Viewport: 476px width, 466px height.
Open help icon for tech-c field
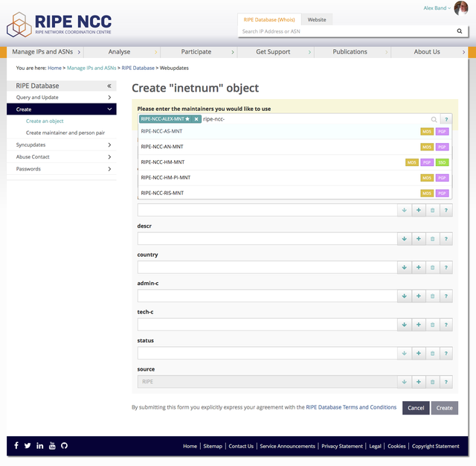point(446,325)
